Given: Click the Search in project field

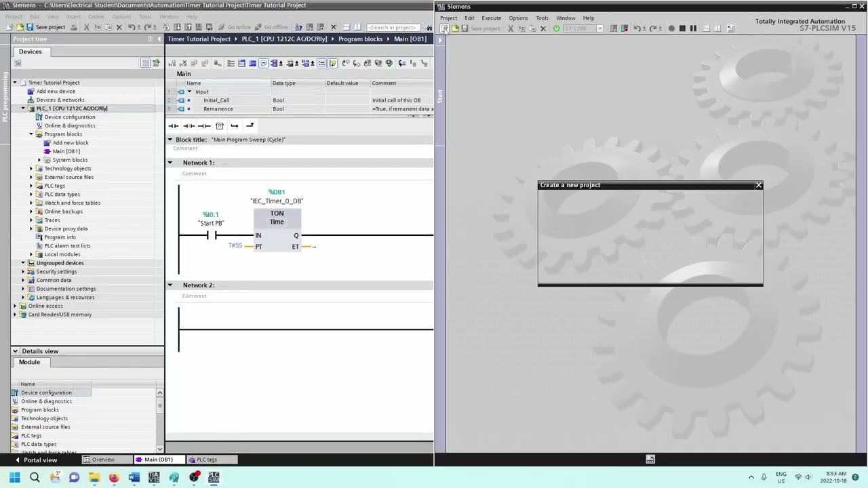Looking at the screenshot, I should (x=393, y=27).
